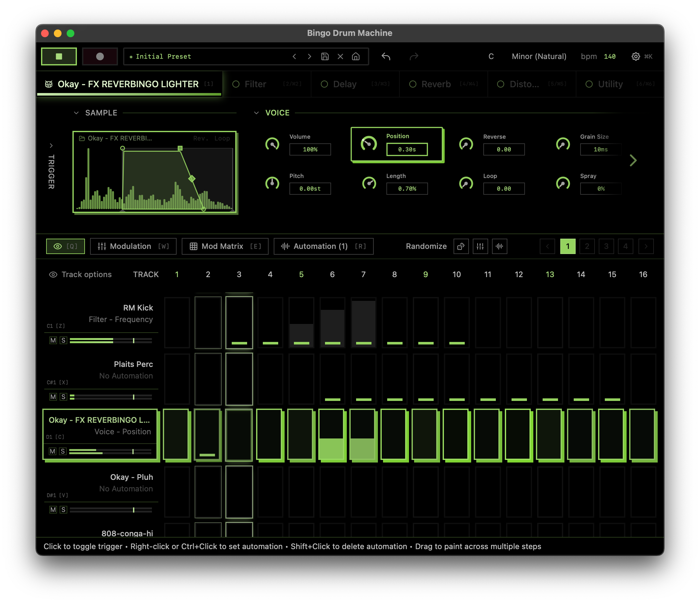Click the randomize waveform icon
700x603 pixels.
pyautogui.click(x=499, y=246)
